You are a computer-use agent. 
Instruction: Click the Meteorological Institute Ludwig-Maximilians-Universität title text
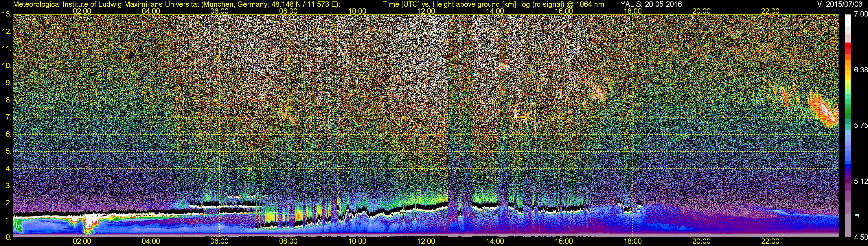click(x=176, y=4)
